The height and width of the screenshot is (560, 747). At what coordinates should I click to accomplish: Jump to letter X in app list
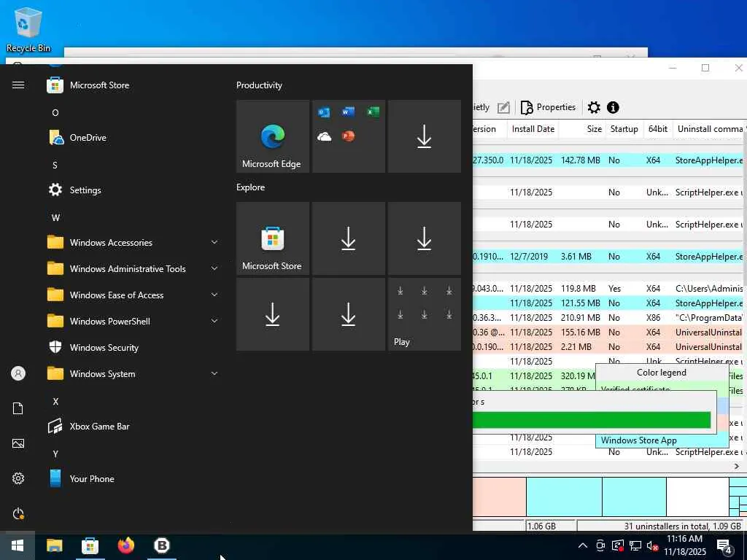click(x=55, y=402)
